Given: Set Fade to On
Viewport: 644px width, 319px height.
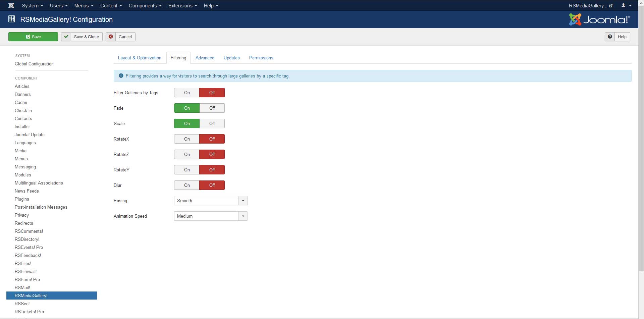Looking at the screenshot, I should coord(187,108).
